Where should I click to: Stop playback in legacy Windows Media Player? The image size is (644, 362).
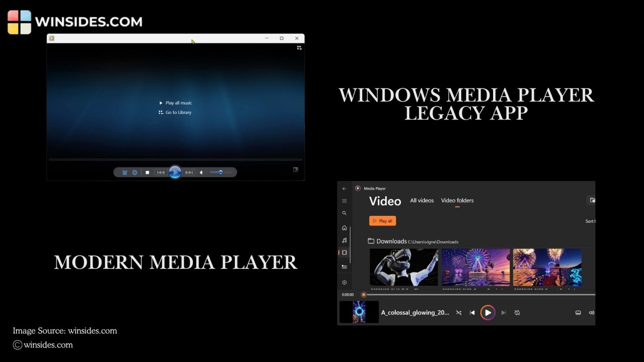[x=147, y=172]
